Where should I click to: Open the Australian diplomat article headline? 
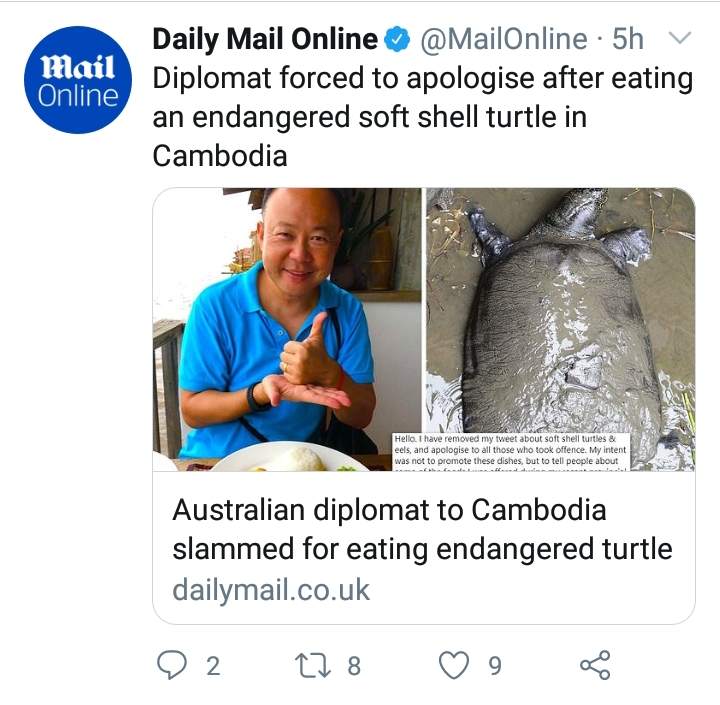[422, 529]
